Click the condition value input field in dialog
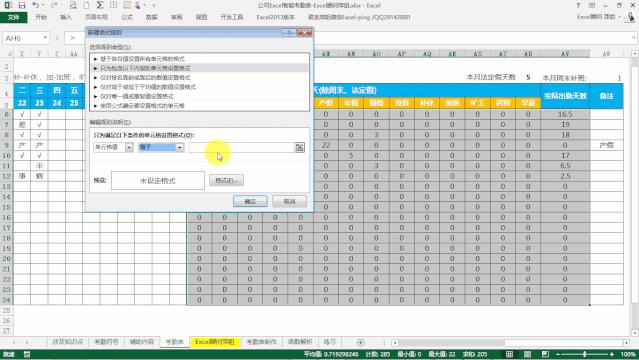639x360 pixels. tap(241, 148)
